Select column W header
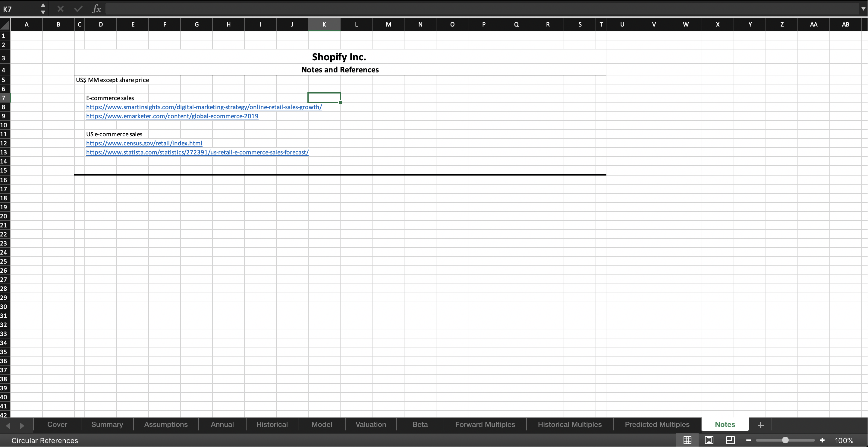 (686, 24)
